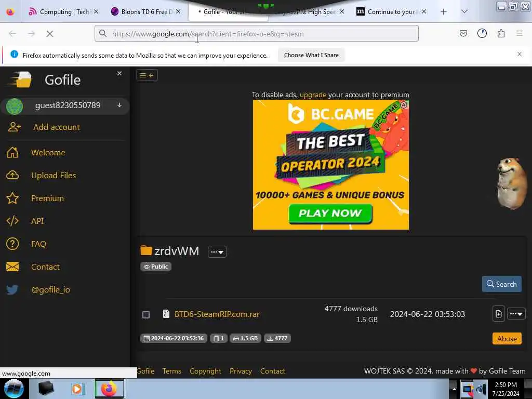Viewport: 532px width, 399px height.
Task: Click Choose What I Share button
Action: pos(311,55)
